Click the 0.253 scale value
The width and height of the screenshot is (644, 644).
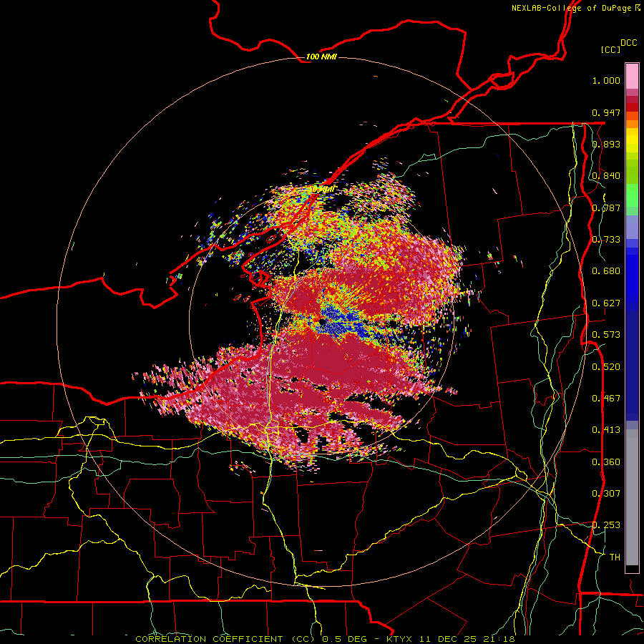[x=606, y=525]
